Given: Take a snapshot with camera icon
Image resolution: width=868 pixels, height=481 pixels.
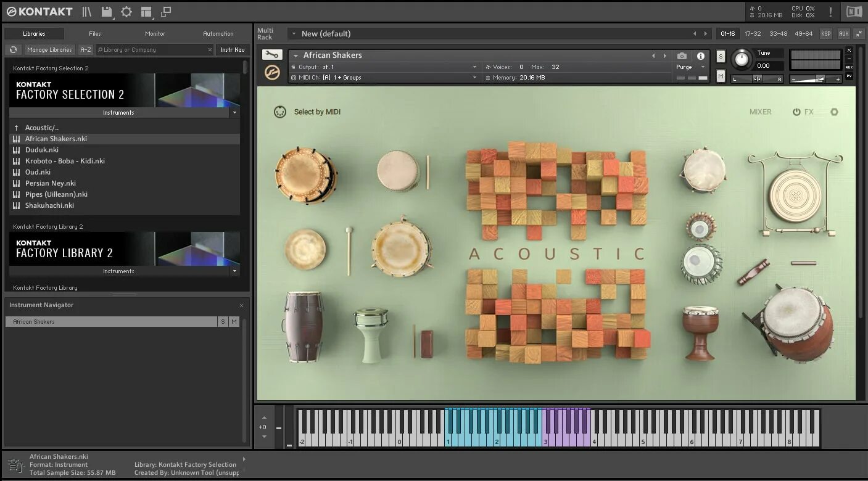Looking at the screenshot, I should (x=682, y=55).
